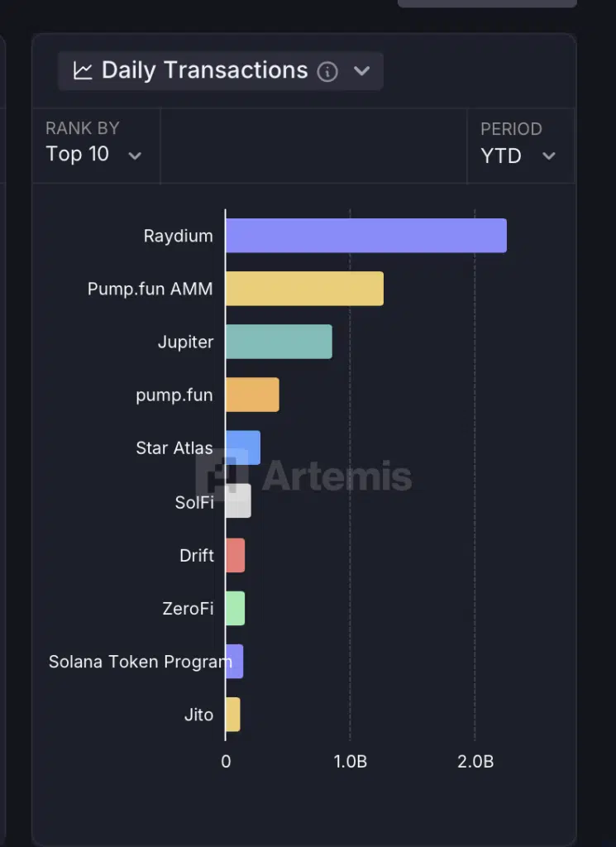Open the info tooltip next to Daily Transactions

pyautogui.click(x=327, y=71)
